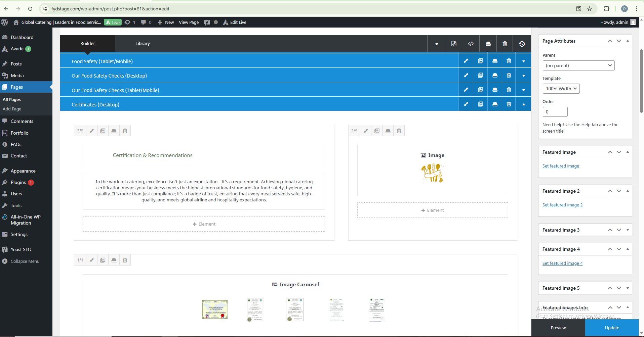This screenshot has height=337, width=644.
Task: Click code toggle icon in builder toolbar
Action: (471, 44)
